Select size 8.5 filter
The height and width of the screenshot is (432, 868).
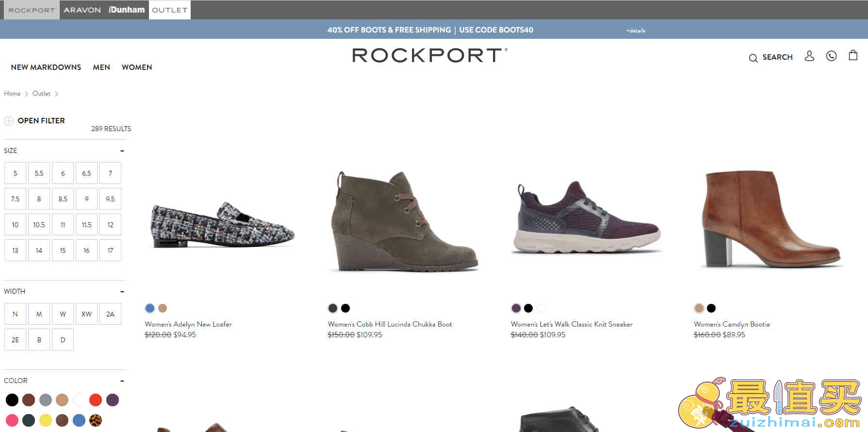pos(63,199)
